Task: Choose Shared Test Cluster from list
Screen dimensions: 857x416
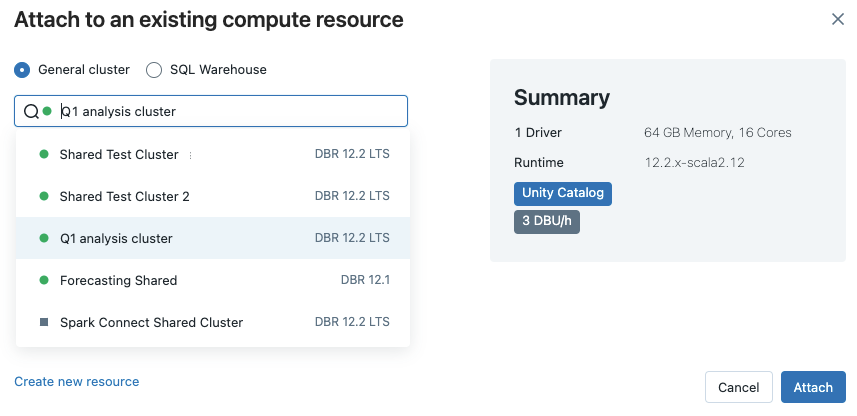Action: 119,155
